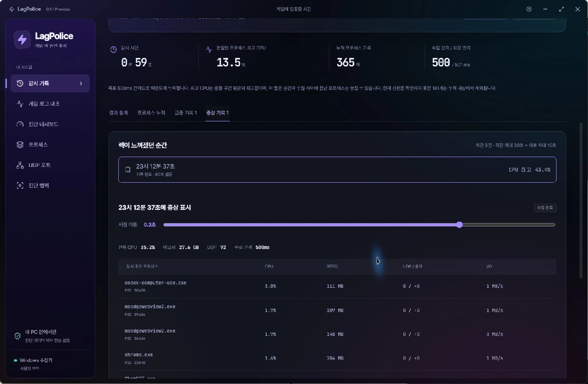Viewport: 588px width, 384px height.
Task: Click the 3 MB/s I/O value
Action: pos(495,334)
